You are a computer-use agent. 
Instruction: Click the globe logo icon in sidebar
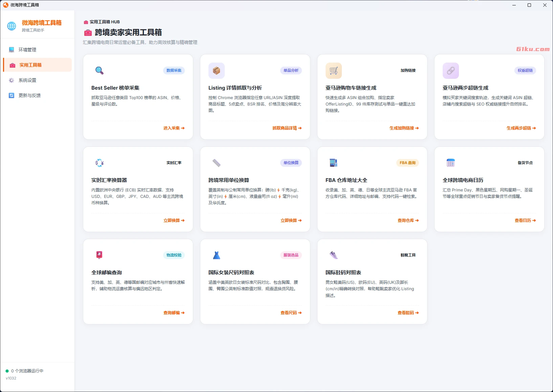pos(12,26)
